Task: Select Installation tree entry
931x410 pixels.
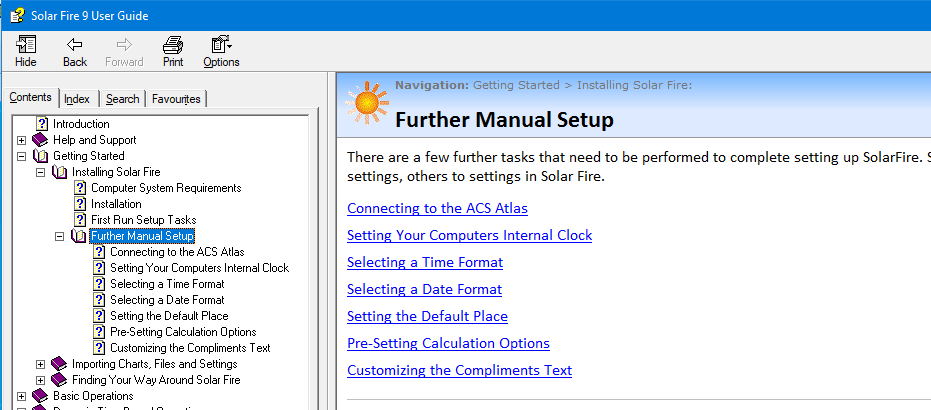Action: (x=116, y=204)
